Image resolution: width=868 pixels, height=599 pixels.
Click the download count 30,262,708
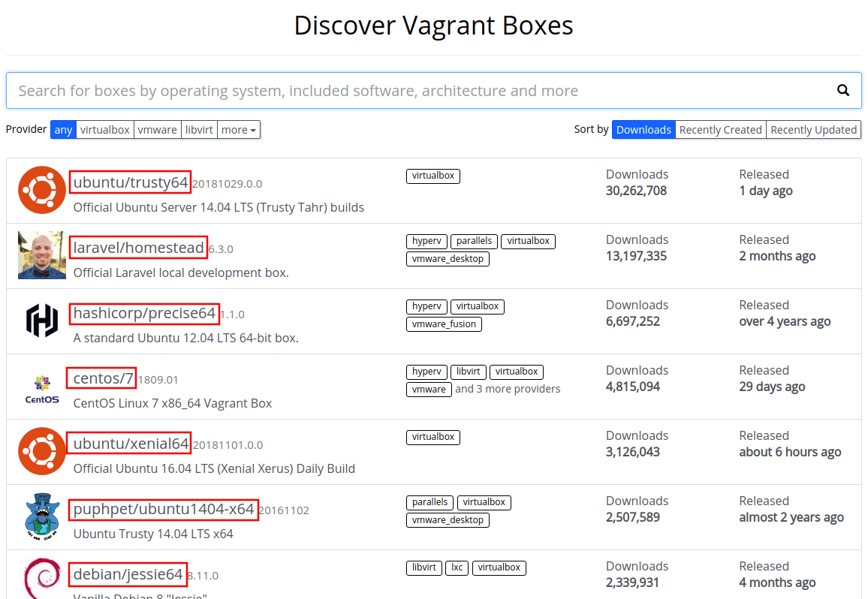[636, 191]
